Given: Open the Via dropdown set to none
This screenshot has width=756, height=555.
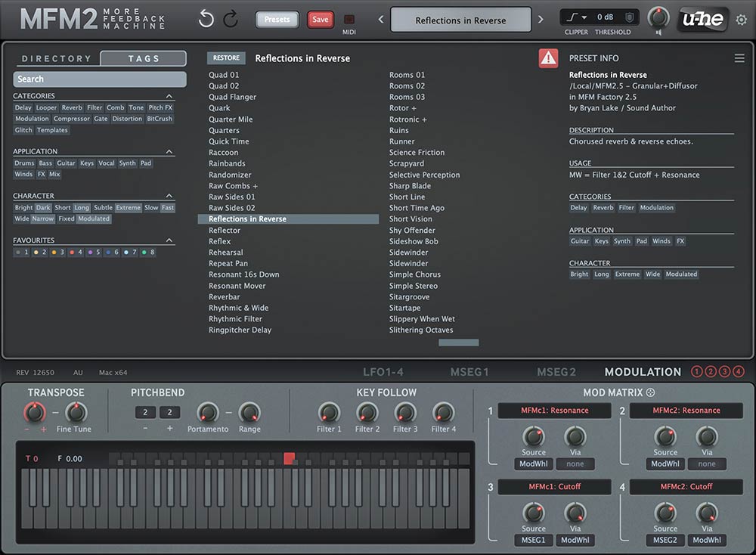Looking at the screenshot, I should (575, 464).
